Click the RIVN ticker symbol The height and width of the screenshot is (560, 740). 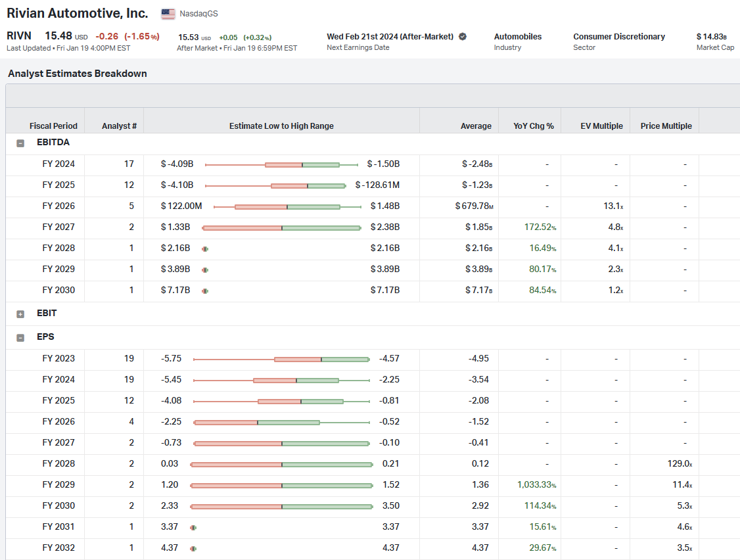tap(19, 36)
